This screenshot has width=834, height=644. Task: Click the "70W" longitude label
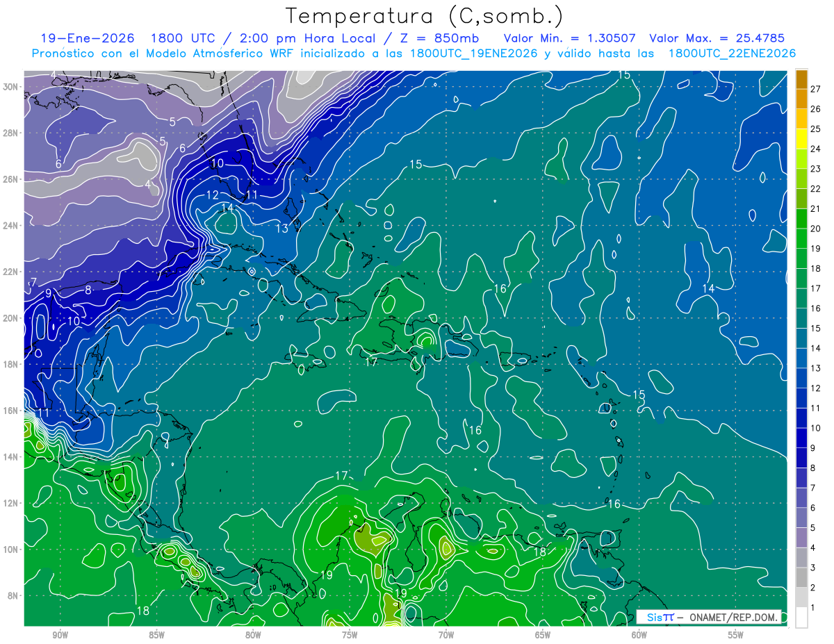tap(446, 635)
